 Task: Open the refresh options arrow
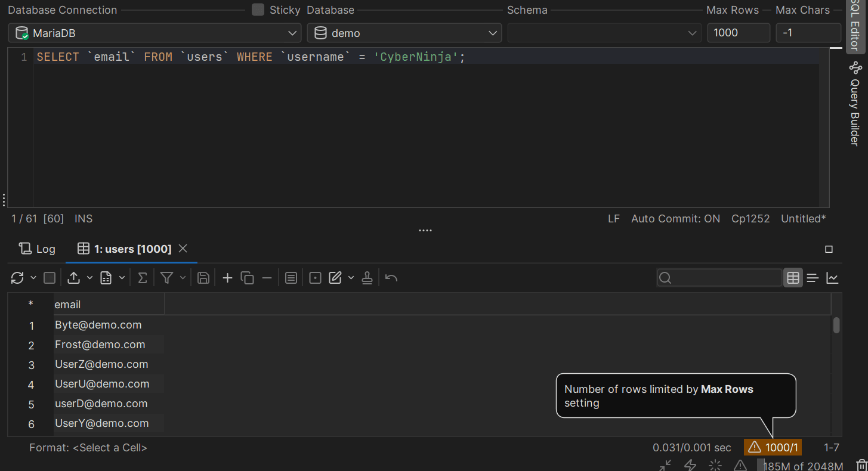[x=33, y=278]
